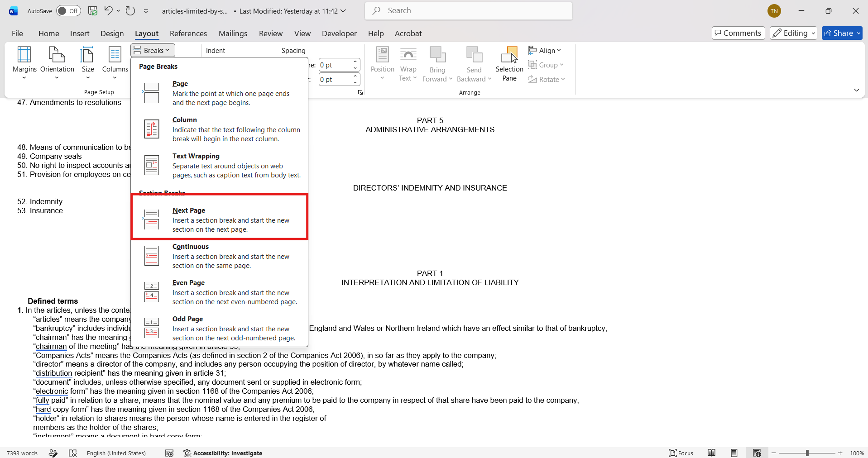Click the Save icon in title bar
This screenshot has width=868, height=458.
[93, 11]
